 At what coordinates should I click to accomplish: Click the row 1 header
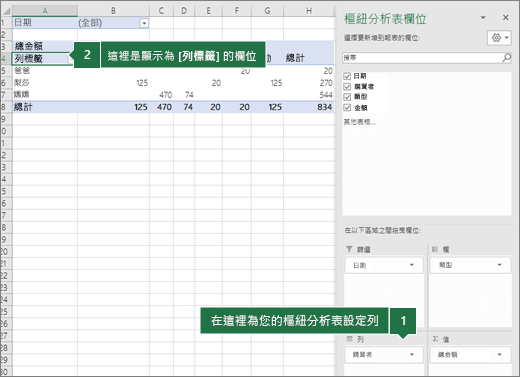point(6,23)
